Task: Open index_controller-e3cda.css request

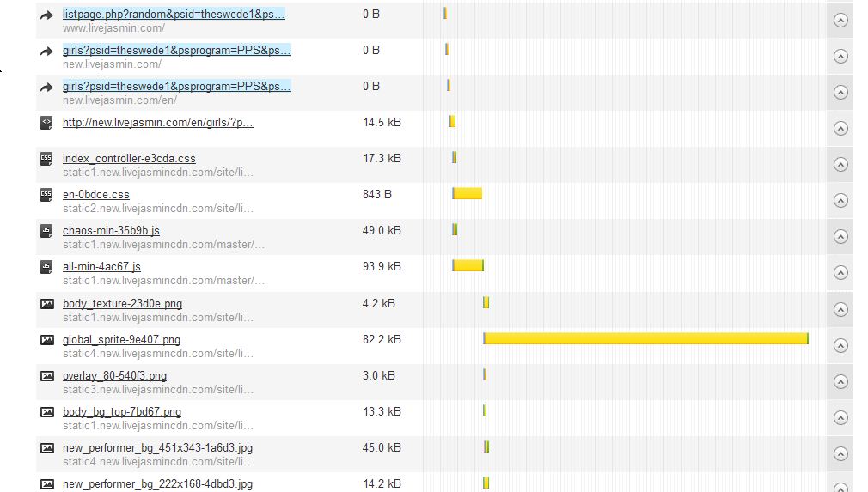Action: tap(129, 159)
